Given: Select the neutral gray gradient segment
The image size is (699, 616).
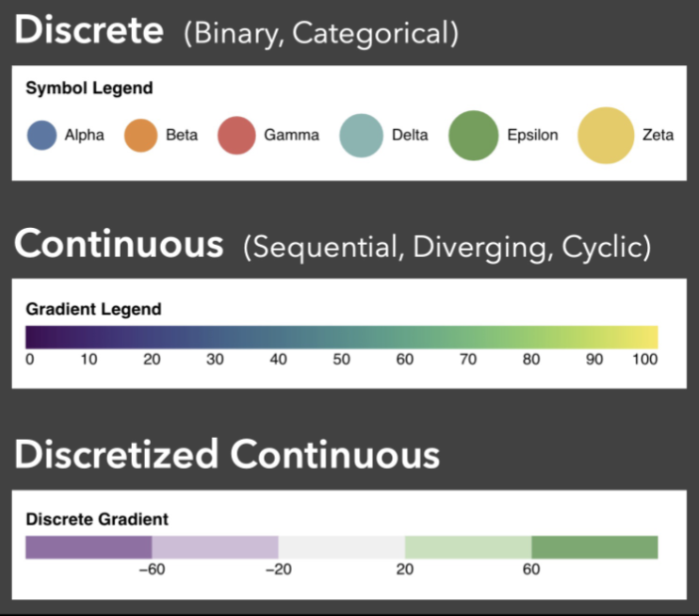Looking at the screenshot, I should tap(342, 547).
